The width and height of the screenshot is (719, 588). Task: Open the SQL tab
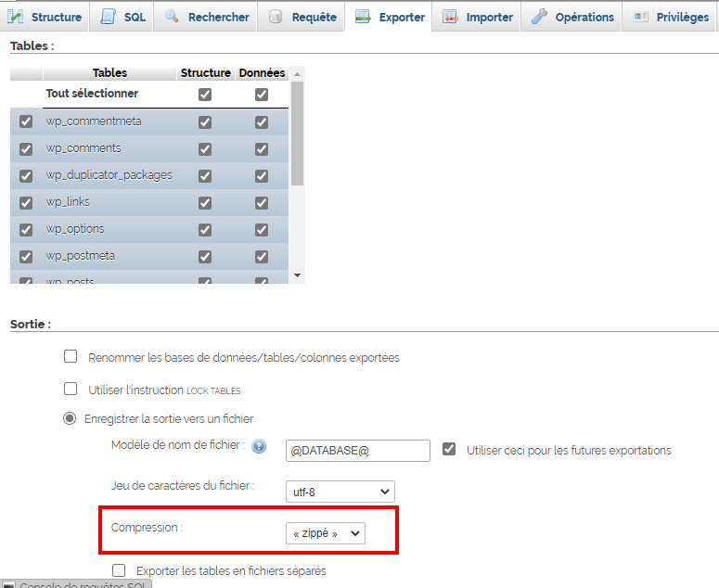[122, 17]
